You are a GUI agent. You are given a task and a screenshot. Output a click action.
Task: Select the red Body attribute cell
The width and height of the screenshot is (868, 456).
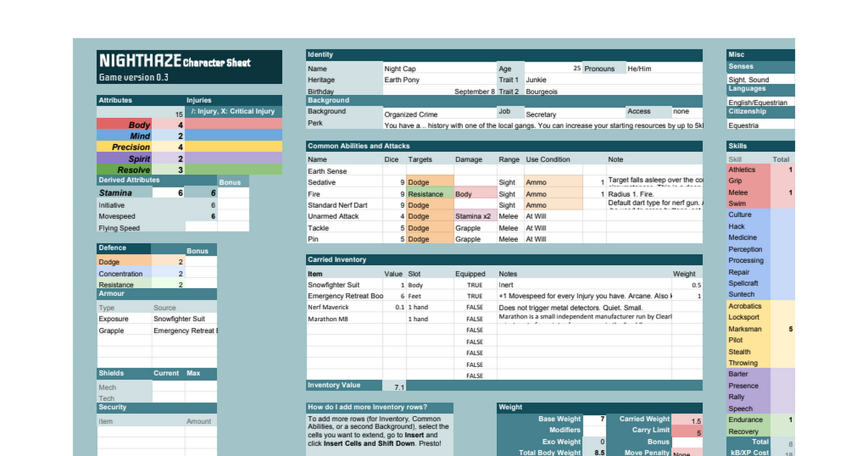[x=124, y=125]
